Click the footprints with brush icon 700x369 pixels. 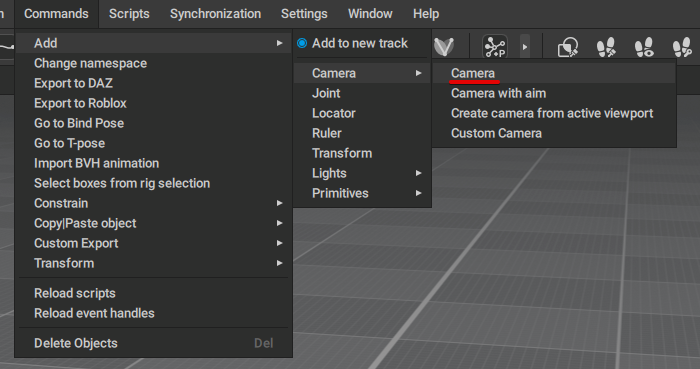coord(606,47)
